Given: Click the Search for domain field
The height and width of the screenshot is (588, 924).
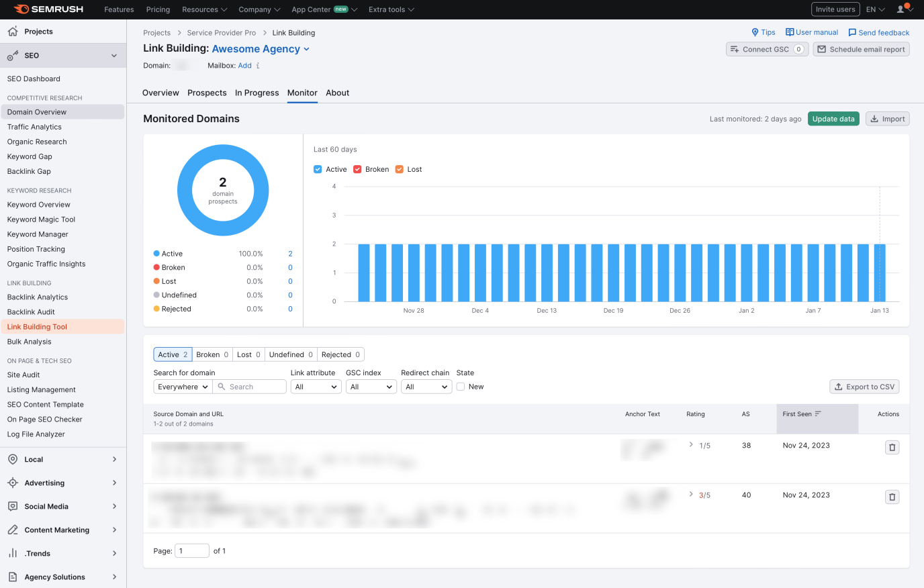Looking at the screenshot, I should click(250, 387).
